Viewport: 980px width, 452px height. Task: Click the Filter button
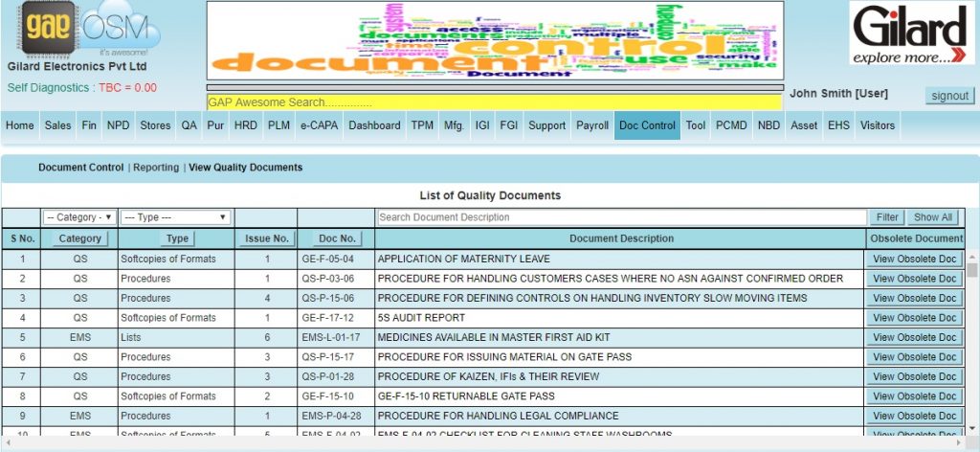coord(887,217)
